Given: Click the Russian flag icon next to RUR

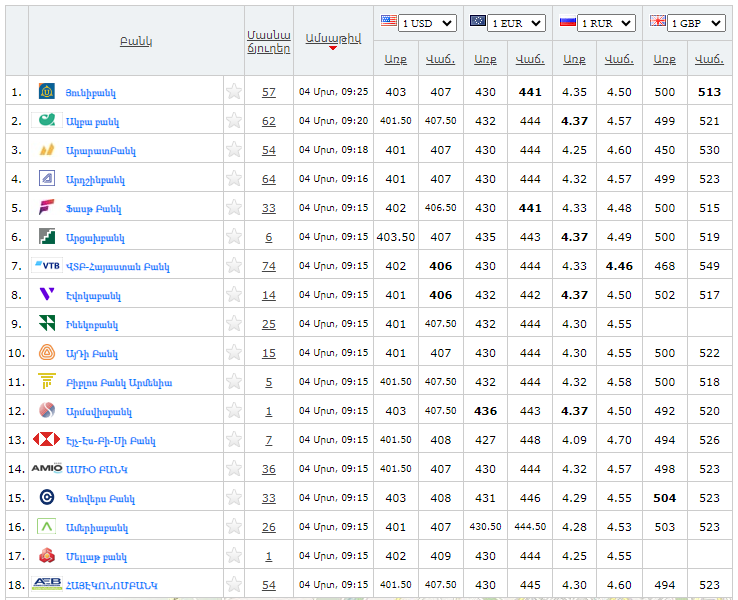Looking at the screenshot, I should tap(567, 22).
